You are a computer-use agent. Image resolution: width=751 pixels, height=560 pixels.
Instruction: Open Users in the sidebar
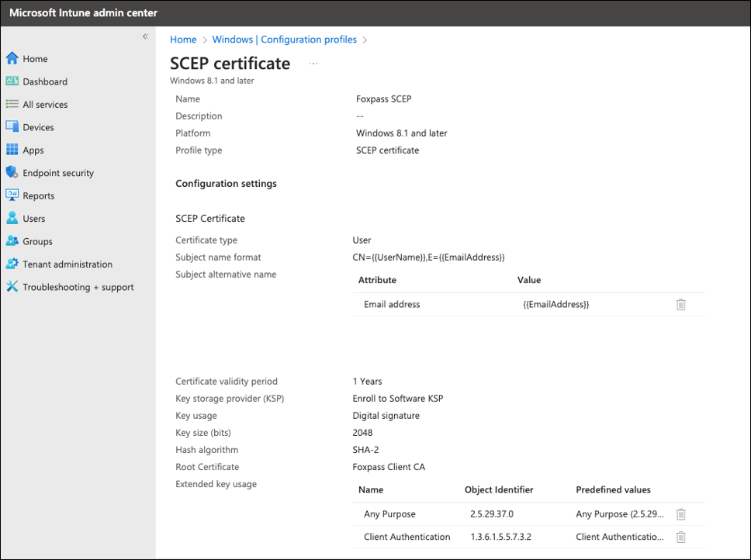[x=33, y=219]
